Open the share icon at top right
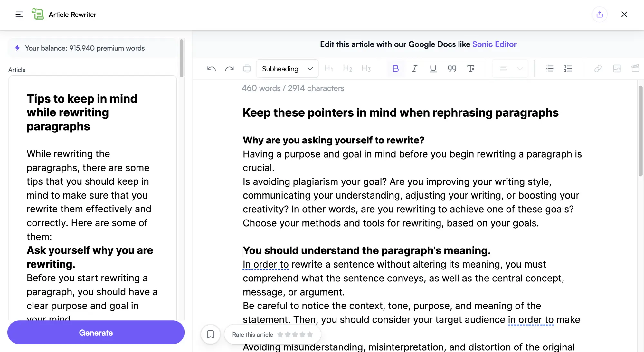644x352 pixels. coord(600,14)
